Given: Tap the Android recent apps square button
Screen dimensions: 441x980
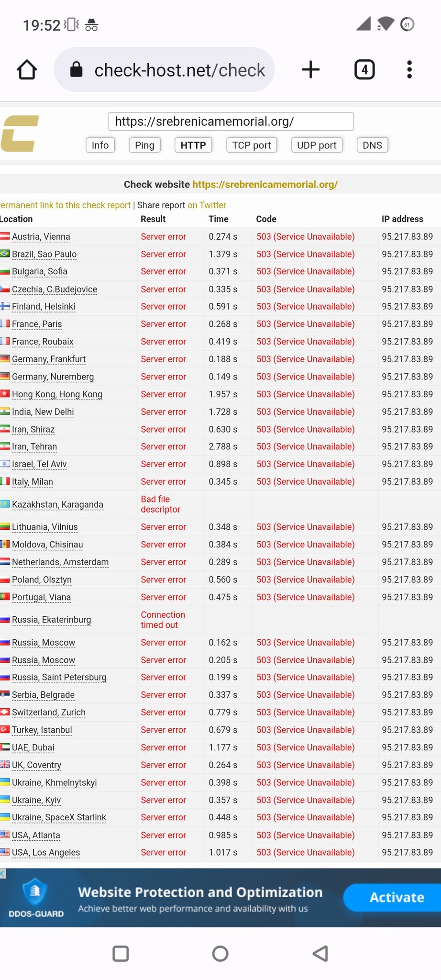Looking at the screenshot, I should point(121,954).
